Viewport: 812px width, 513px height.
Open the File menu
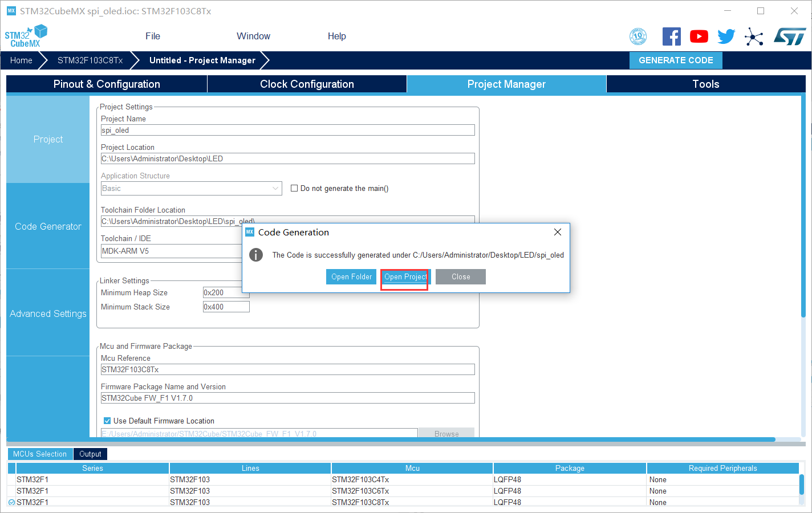click(x=153, y=36)
